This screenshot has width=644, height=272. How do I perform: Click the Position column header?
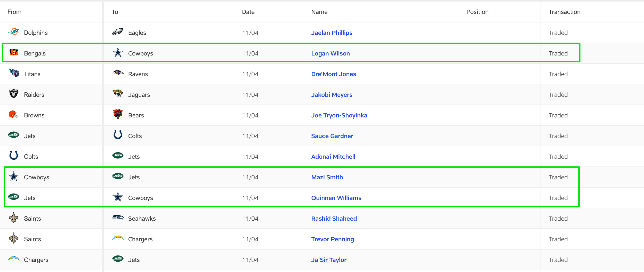click(477, 12)
